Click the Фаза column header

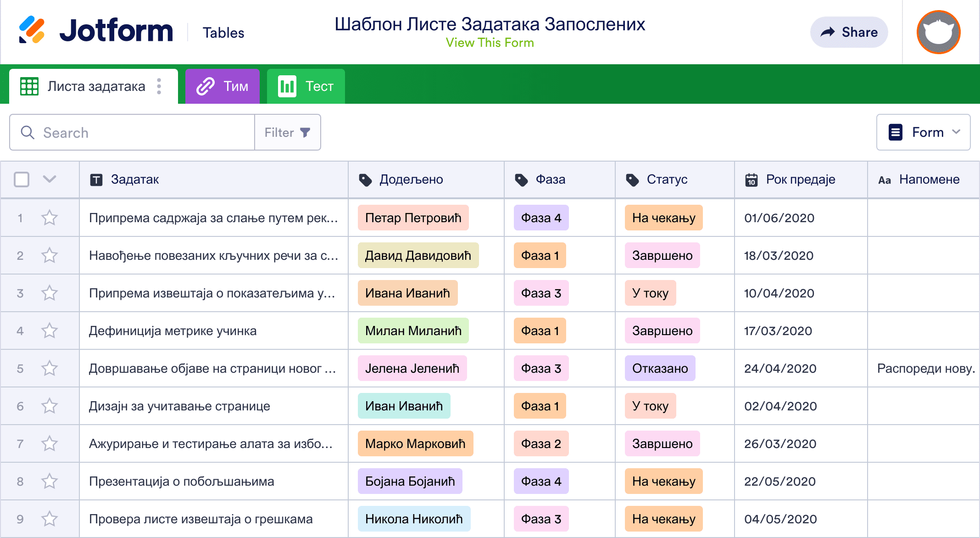click(560, 179)
